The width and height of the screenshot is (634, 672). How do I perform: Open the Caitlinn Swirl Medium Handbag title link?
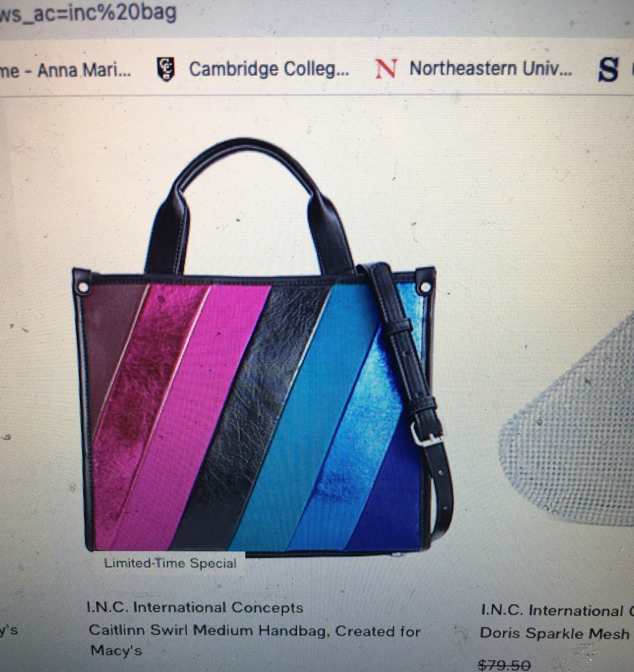click(x=254, y=640)
